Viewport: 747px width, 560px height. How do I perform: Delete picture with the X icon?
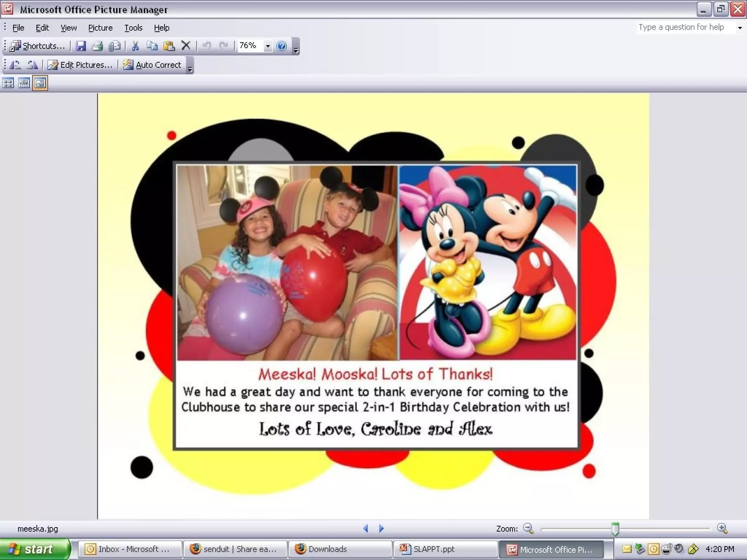[186, 46]
